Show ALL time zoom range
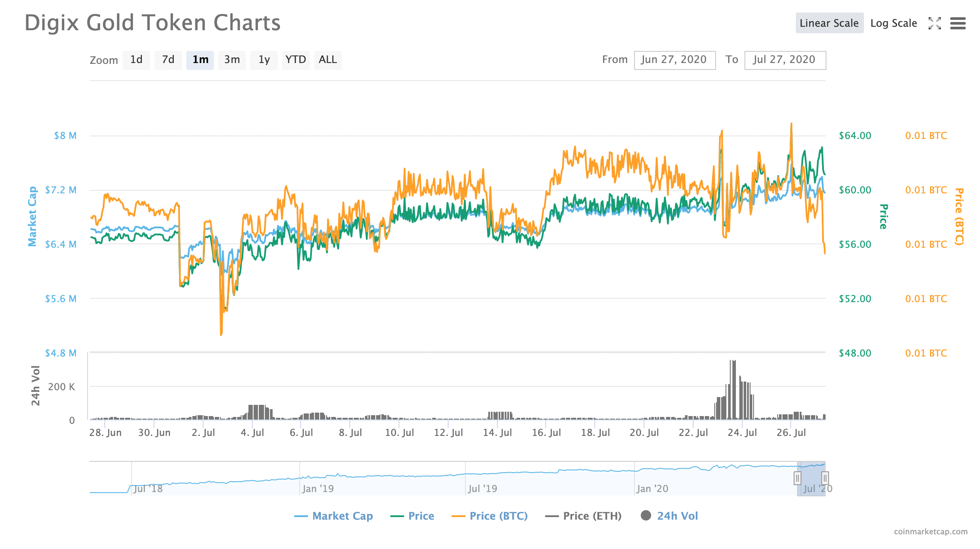 click(328, 60)
